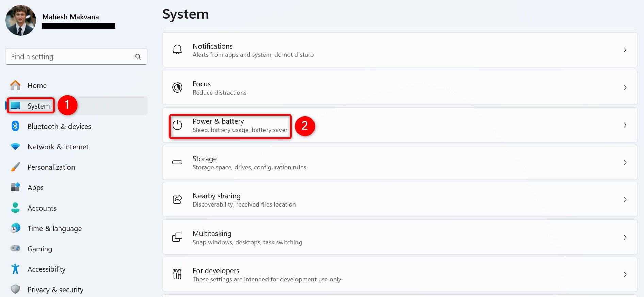The width and height of the screenshot is (644, 297).
Task: Open the Storage settings title
Action: (x=205, y=159)
